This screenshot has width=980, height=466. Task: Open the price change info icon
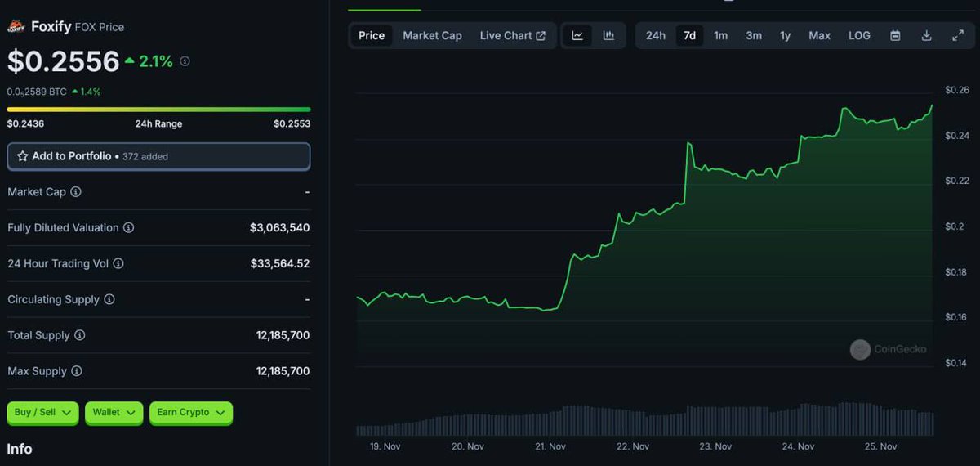coord(185,61)
